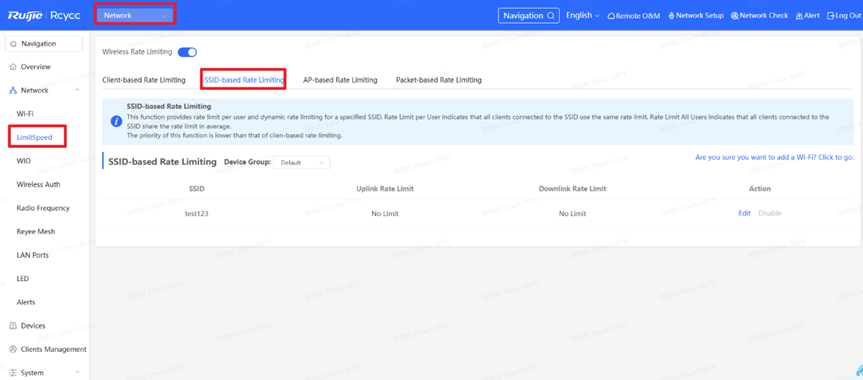Click the No Limit downlink value

pos(572,214)
